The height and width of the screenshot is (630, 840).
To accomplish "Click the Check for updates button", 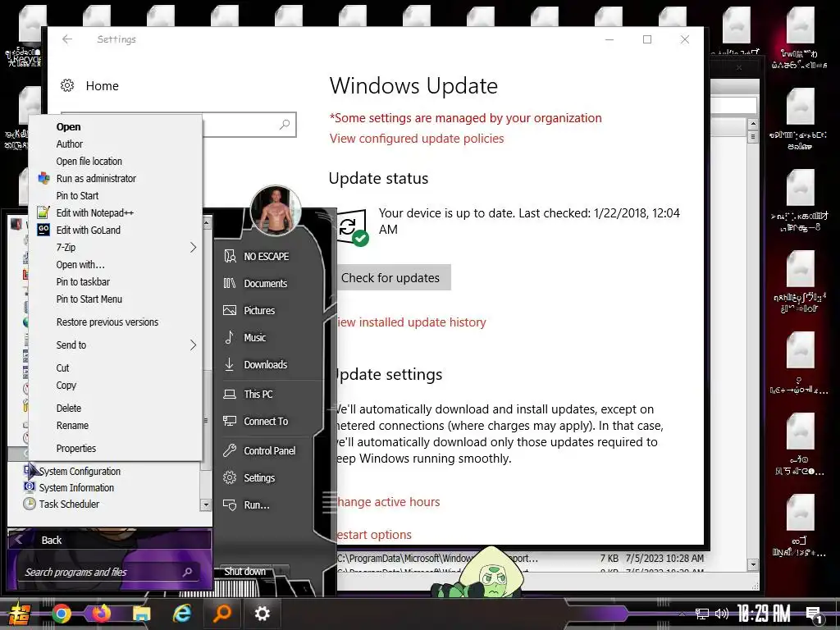I will (x=394, y=277).
